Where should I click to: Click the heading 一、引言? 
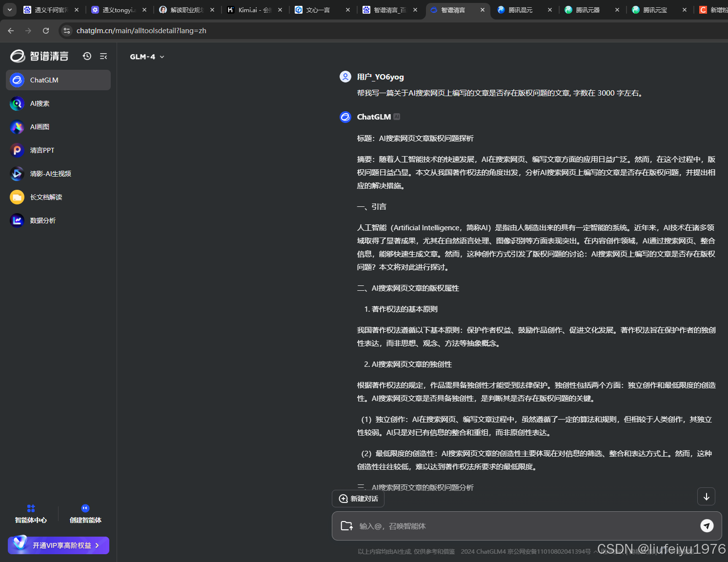(372, 207)
